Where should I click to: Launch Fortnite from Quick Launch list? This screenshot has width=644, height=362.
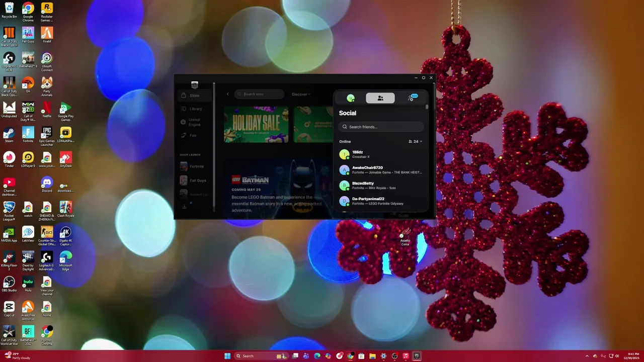coord(195,166)
